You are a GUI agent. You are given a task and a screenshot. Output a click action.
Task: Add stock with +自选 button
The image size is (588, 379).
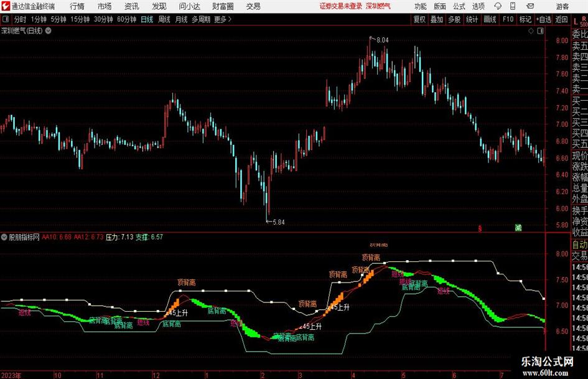[543, 19]
